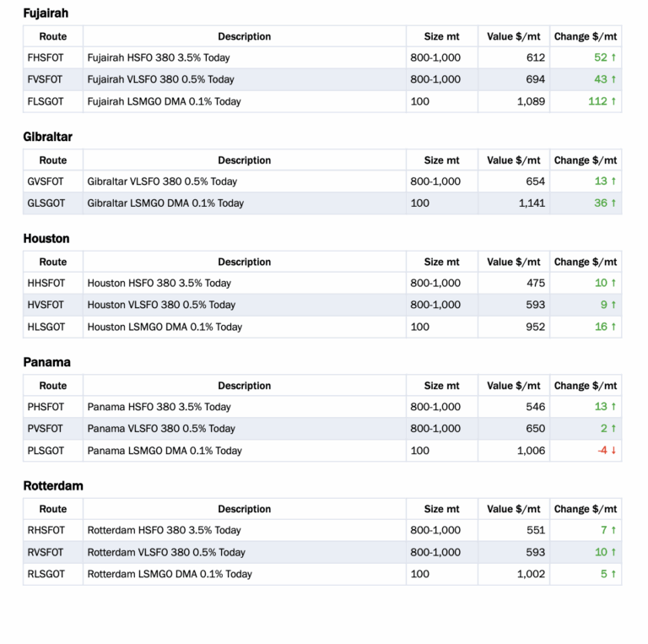This screenshot has height=644, width=648.
Task: Click Description column header in Rotterdam table
Action: [x=244, y=509]
